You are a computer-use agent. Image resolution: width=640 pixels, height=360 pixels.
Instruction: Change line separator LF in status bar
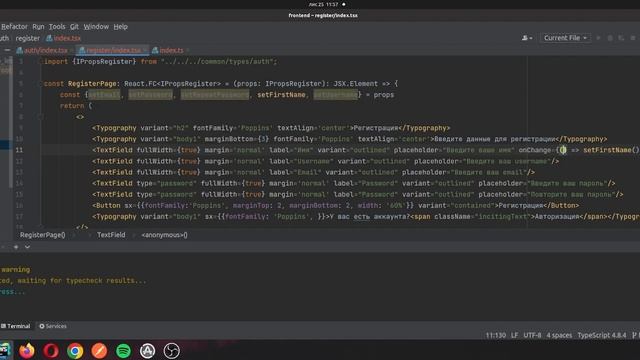click(x=514, y=336)
